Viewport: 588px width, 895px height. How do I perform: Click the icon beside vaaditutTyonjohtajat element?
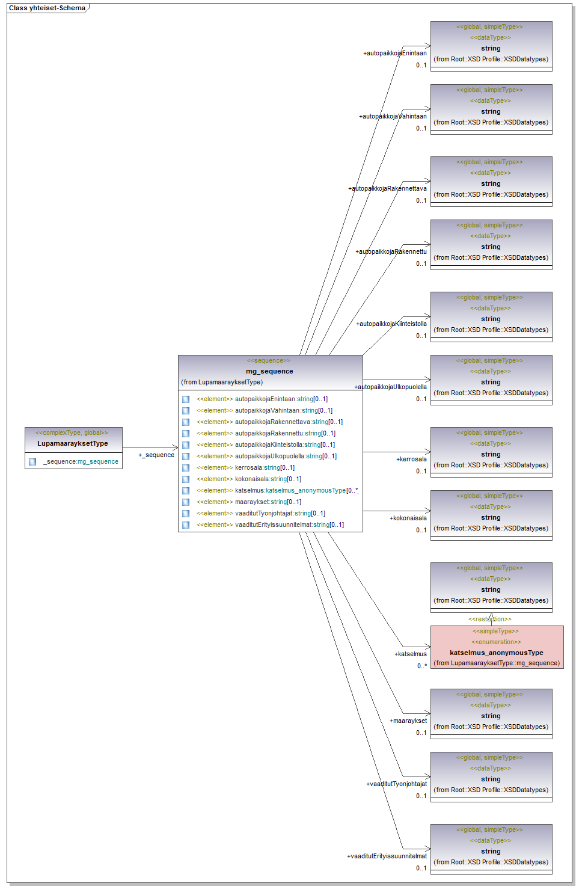186,514
